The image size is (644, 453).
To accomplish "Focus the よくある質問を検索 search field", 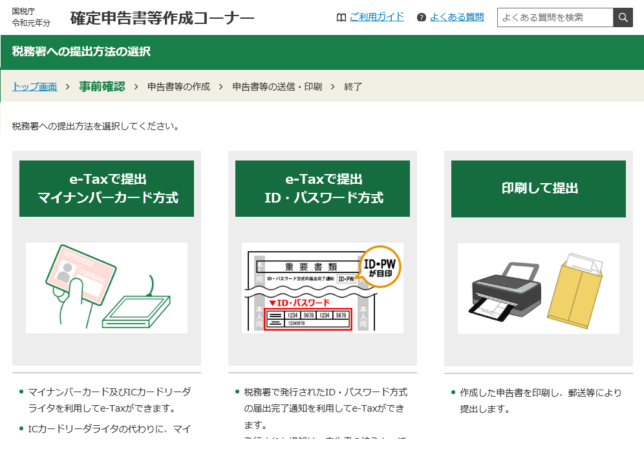I will coord(555,17).
